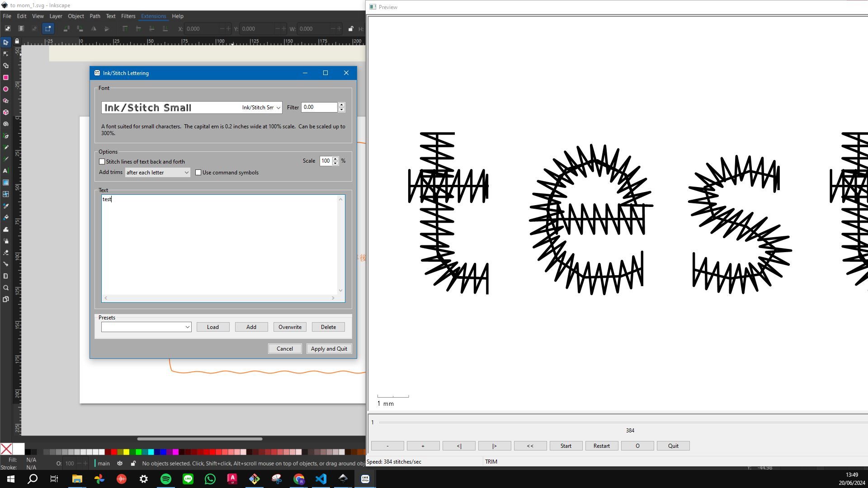868x488 pixels.
Task: Open the Path menu
Action: (x=94, y=16)
